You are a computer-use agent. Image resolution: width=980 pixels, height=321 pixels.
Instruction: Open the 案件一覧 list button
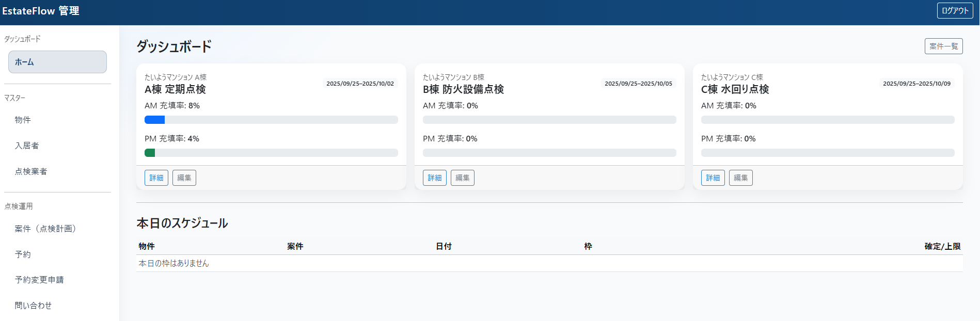(943, 46)
